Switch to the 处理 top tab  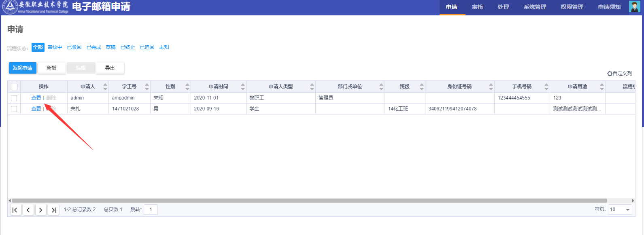(504, 7)
